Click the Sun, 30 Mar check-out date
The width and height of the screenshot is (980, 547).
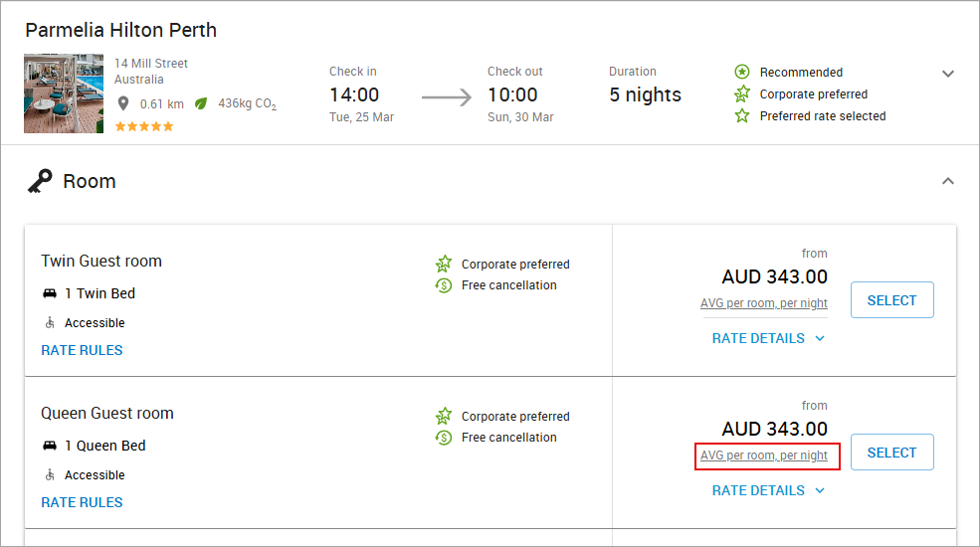pos(520,117)
